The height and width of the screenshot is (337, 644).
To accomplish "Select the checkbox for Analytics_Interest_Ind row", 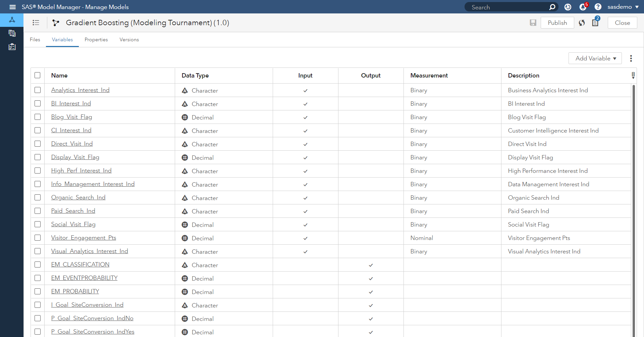I will point(37,90).
